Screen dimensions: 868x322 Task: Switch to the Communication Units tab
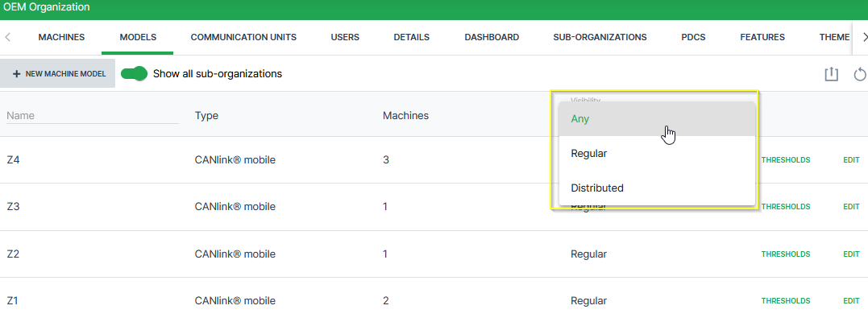click(x=243, y=37)
